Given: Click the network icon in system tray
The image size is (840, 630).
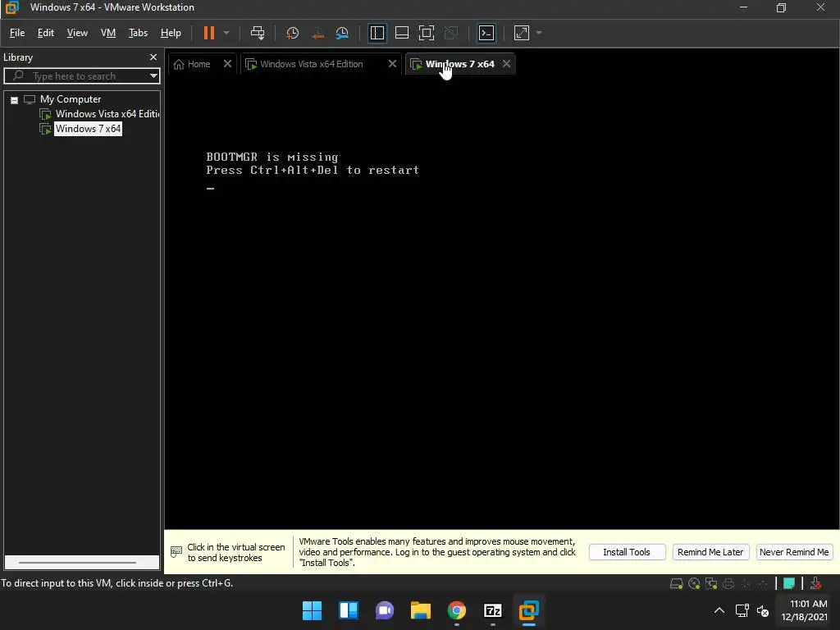Looking at the screenshot, I should point(742,610).
